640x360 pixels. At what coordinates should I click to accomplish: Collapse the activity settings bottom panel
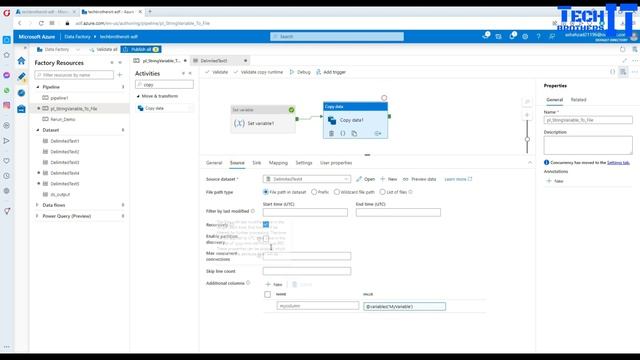[530, 163]
